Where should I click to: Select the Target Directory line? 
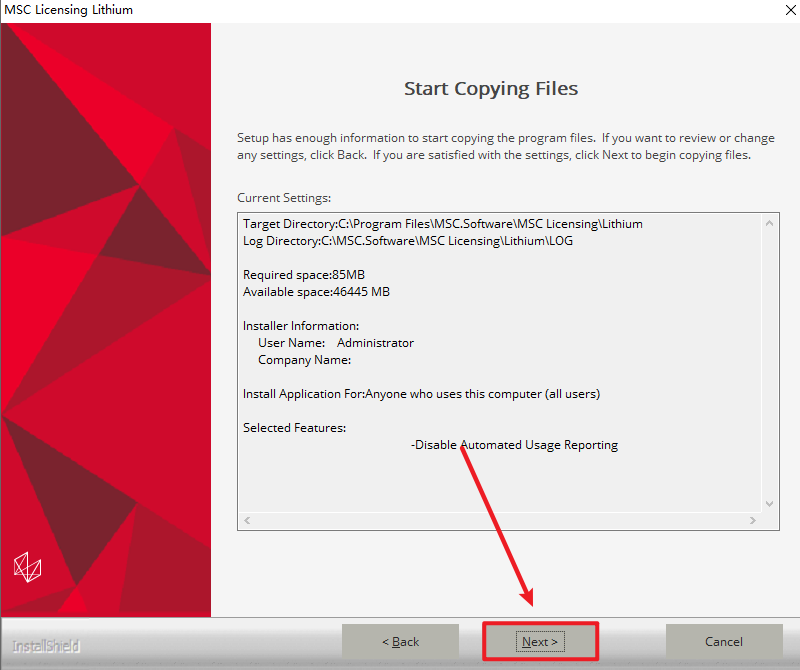[x=442, y=224]
